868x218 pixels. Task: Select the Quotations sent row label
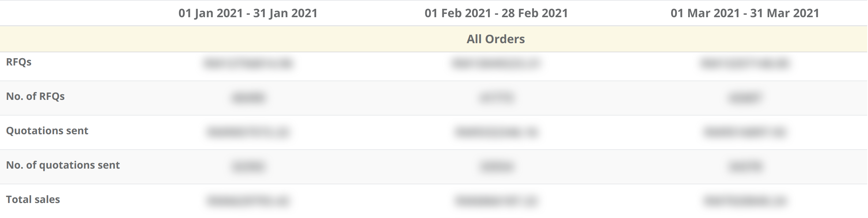pyautogui.click(x=47, y=131)
